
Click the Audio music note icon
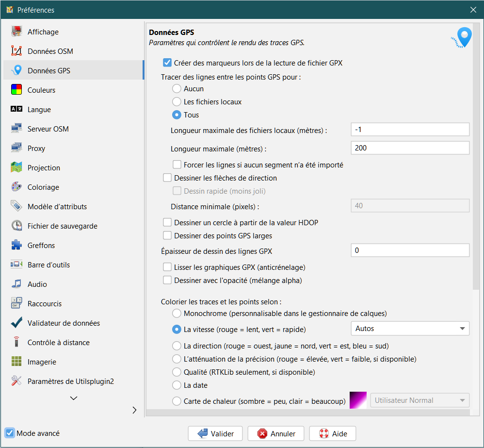[16, 284]
